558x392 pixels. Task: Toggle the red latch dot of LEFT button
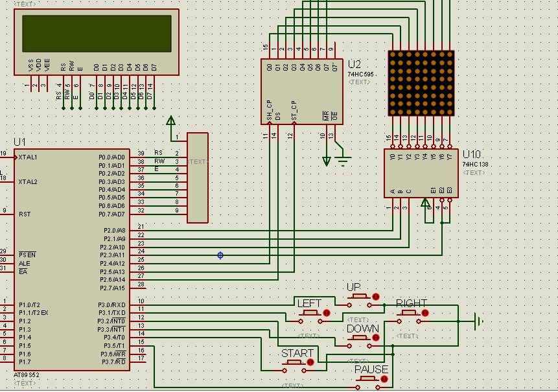tap(327, 313)
